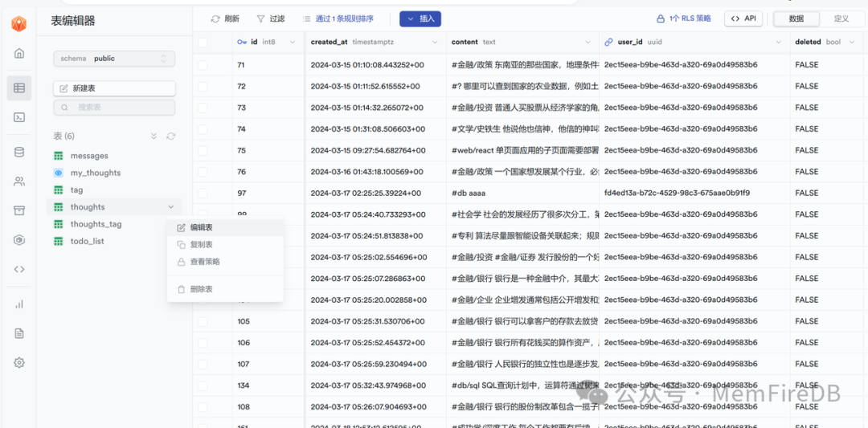Open the storage archive sidebar icon
Screen dimensions: 868x428
pyautogui.click(x=18, y=210)
